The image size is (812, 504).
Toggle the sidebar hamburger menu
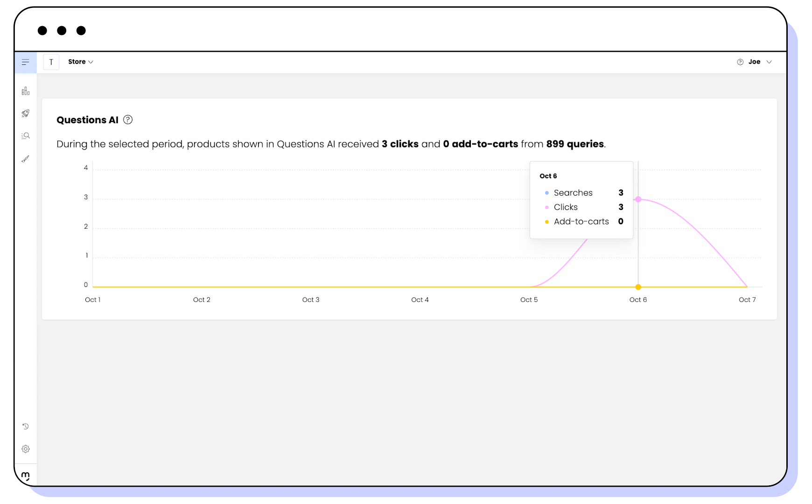26,62
